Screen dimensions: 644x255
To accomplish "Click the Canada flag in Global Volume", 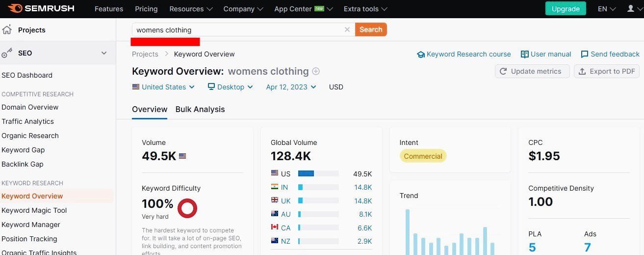I will 275,227.
